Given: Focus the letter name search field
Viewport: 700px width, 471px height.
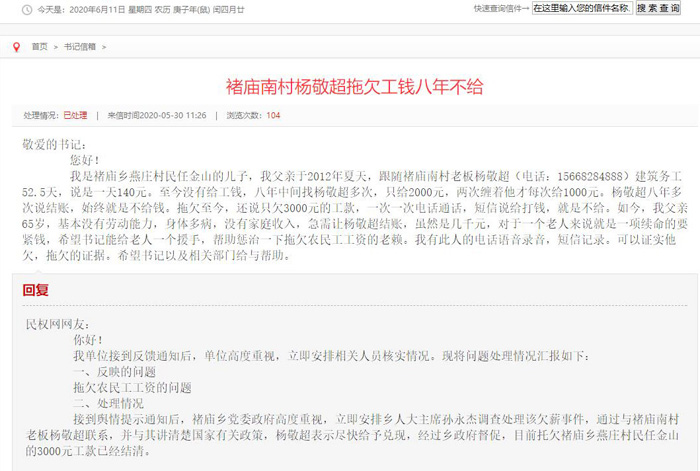Looking at the screenshot, I should [582, 8].
